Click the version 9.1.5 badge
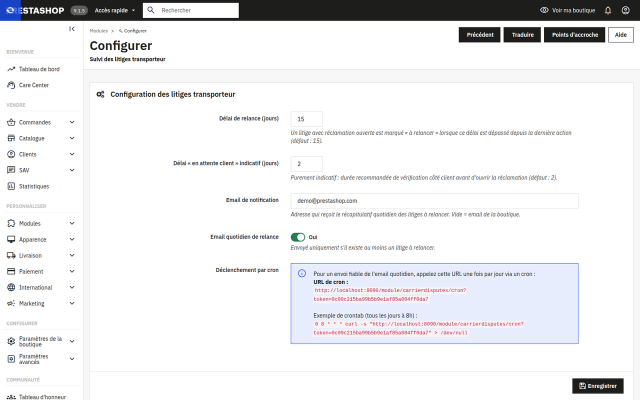Screen dimensions: 640x400 (79, 10)
